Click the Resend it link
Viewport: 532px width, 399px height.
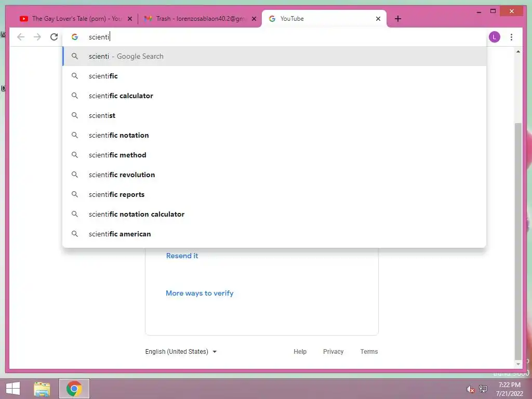pyautogui.click(x=182, y=256)
